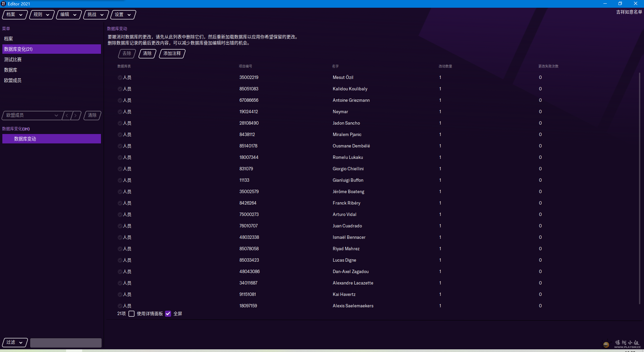Screen dimensions: 644x352
Task: Click the check icon on Romelu Lukaku's row
Action: click(x=120, y=158)
